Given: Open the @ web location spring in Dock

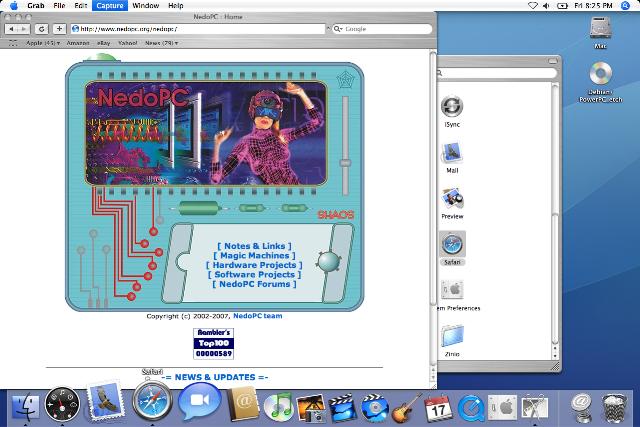Looking at the screenshot, I should pyautogui.click(x=582, y=407).
